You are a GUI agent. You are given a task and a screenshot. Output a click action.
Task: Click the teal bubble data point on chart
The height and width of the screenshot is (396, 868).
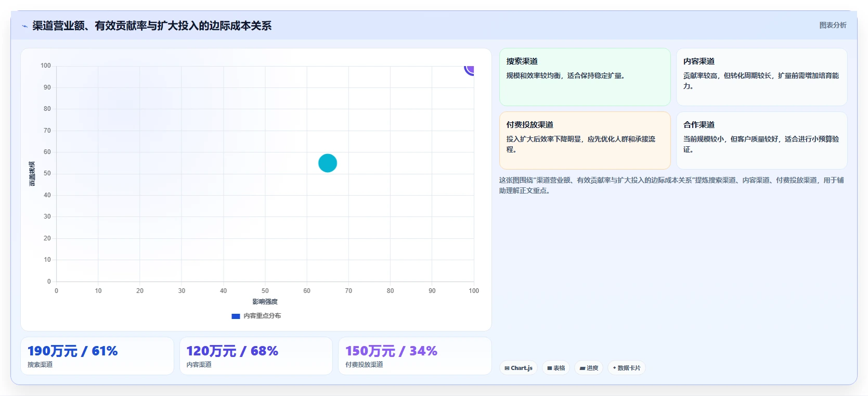pyautogui.click(x=328, y=163)
